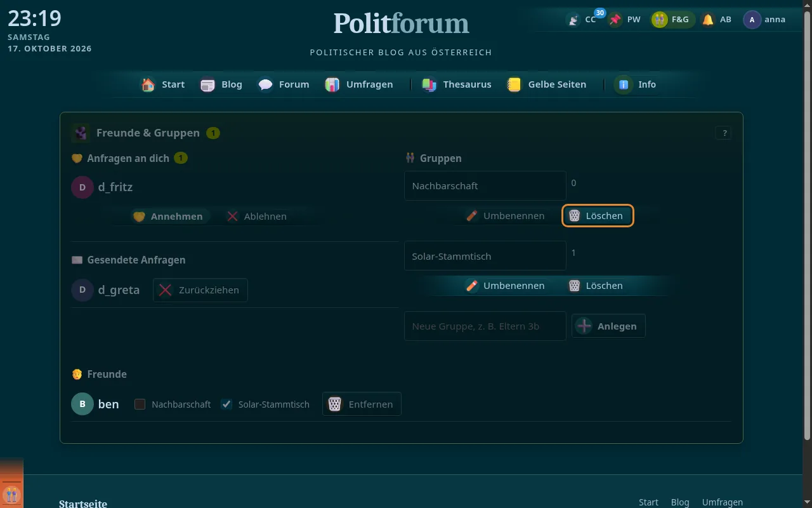The image size is (812, 508).
Task: Remove friend ben with Entfernen
Action: [362, 404]
